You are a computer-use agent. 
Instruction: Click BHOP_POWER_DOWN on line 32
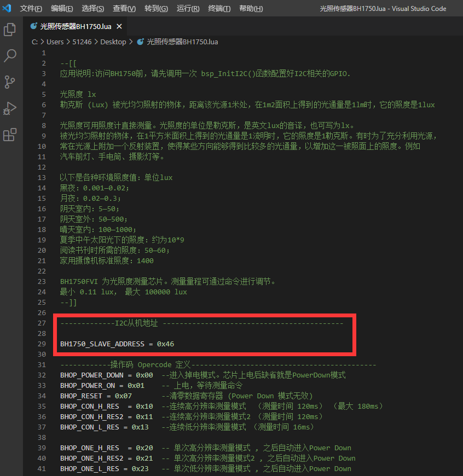(x=92, y=375)
